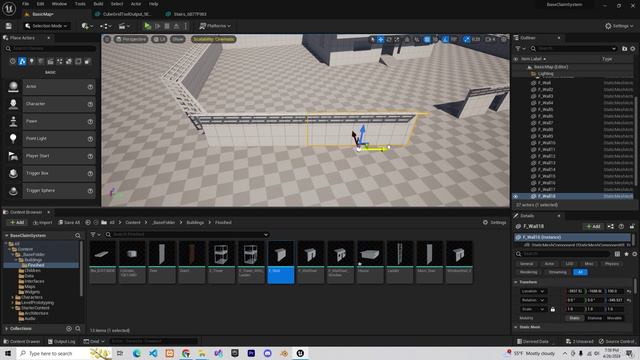Toggle visibility of F_Wall18 in the Outliner
This screenshot has width=640, height=360.
tap(516, 196)
